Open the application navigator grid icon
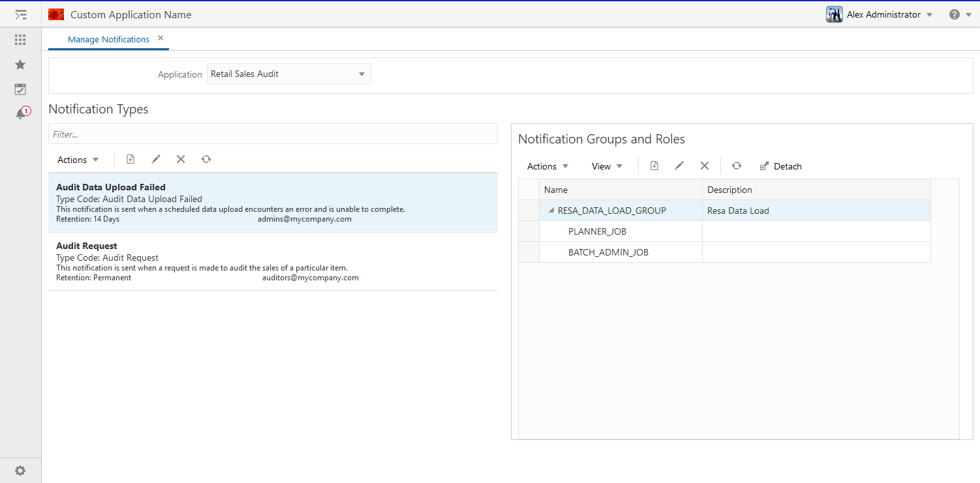This screenshot has width=980, height=483. [x=20, y=40]
